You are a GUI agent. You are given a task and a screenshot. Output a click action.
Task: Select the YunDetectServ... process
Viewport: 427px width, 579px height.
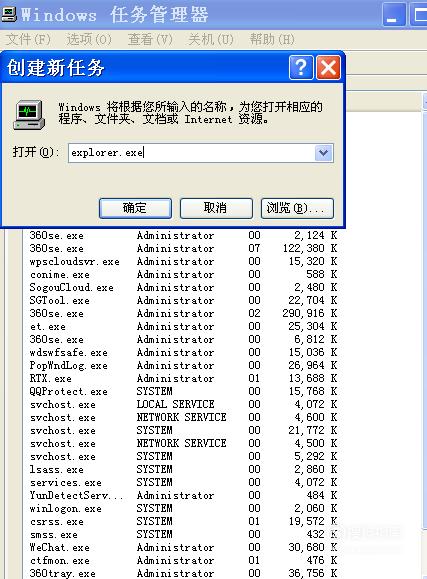pyautogui.click(x=183, y=496)
